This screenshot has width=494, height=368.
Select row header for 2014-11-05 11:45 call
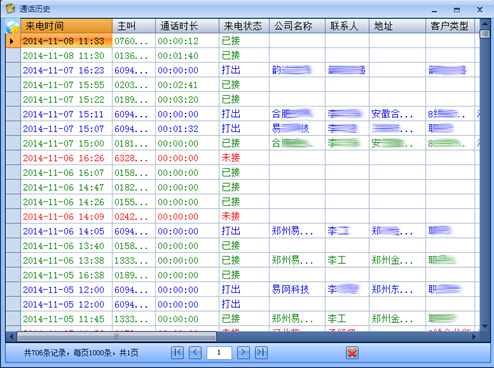tap(13, 319)
